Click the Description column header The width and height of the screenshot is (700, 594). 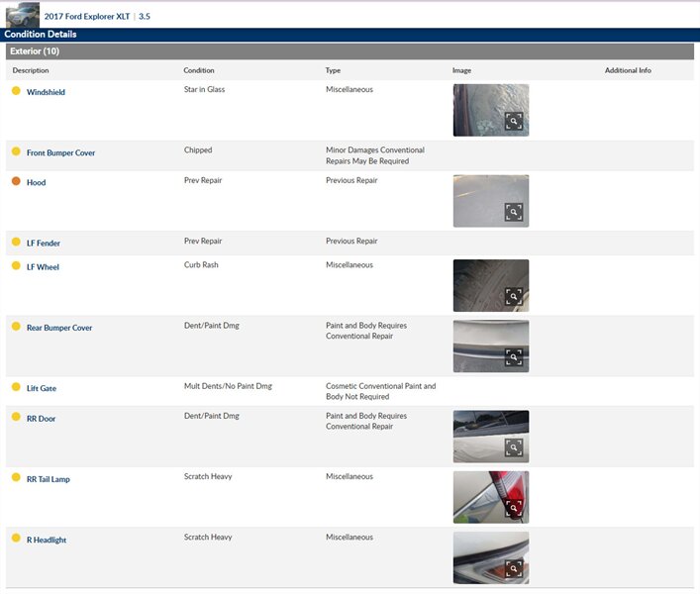31,71
